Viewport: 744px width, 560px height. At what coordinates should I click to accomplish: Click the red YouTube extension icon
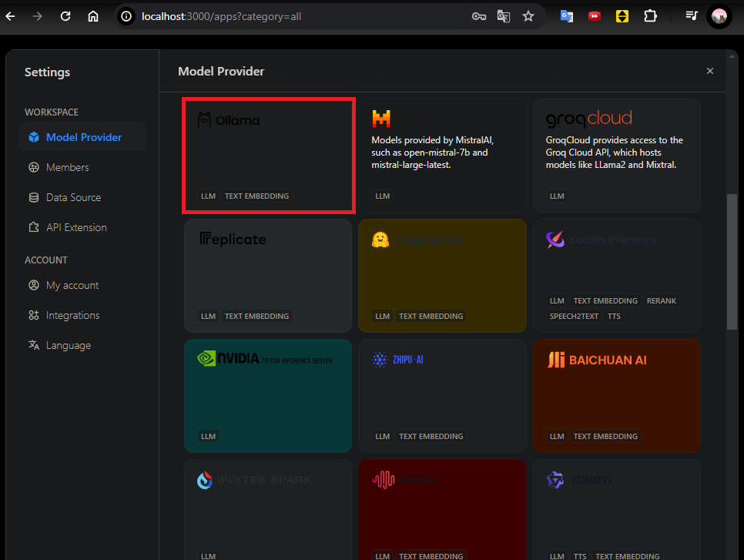coord(594,17)
